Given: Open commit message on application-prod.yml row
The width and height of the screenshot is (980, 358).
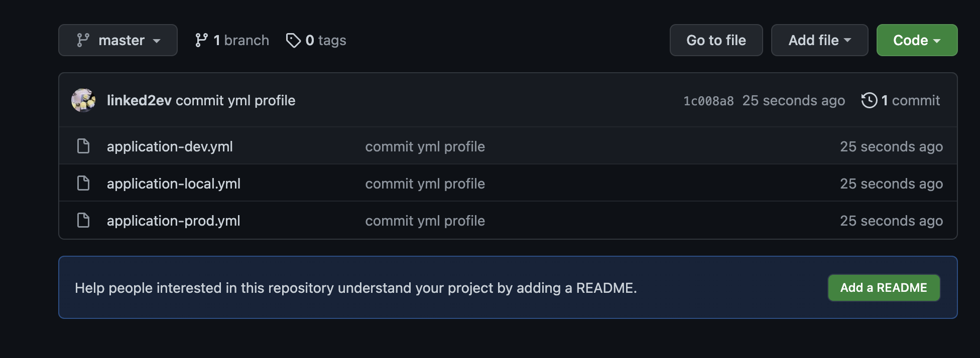Looking at the screenshot, I should (425, 221).
